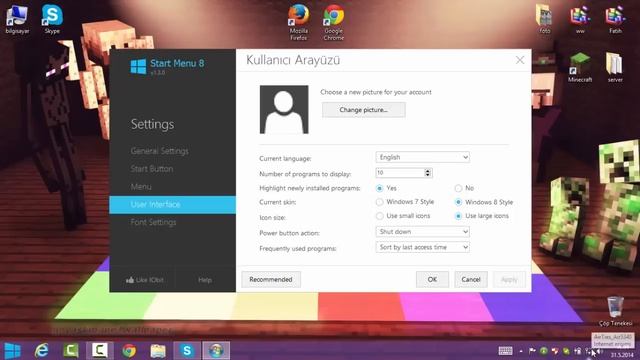640x360 pixels.
Task: Select Use large icons option
Action: 458,216
